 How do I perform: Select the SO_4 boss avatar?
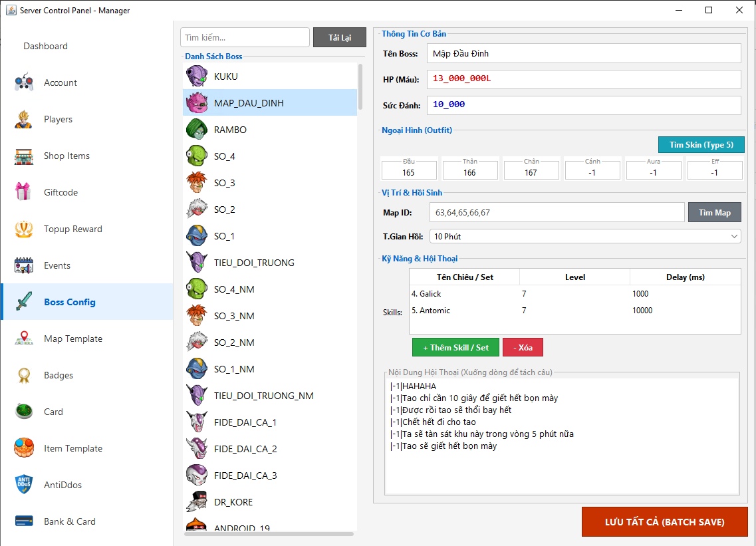click(197, 156)
